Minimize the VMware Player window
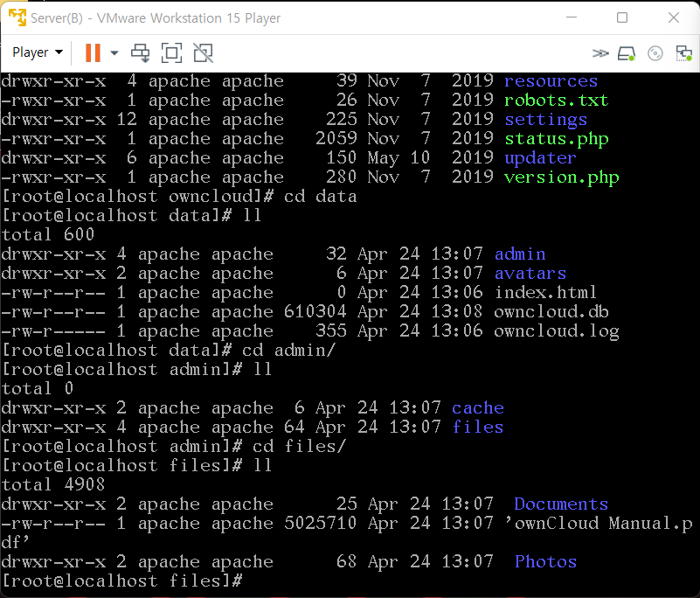The width and height of the screenshot is (700, 598). point(572,17)
